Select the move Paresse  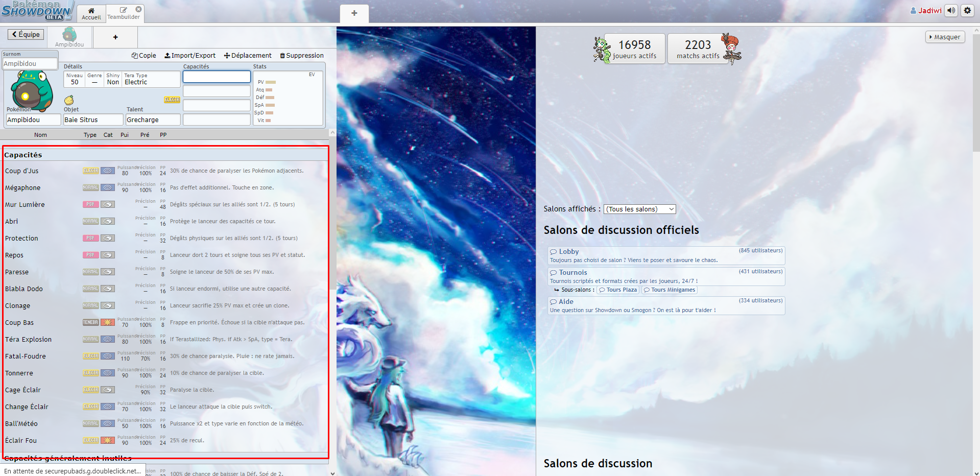165,272
